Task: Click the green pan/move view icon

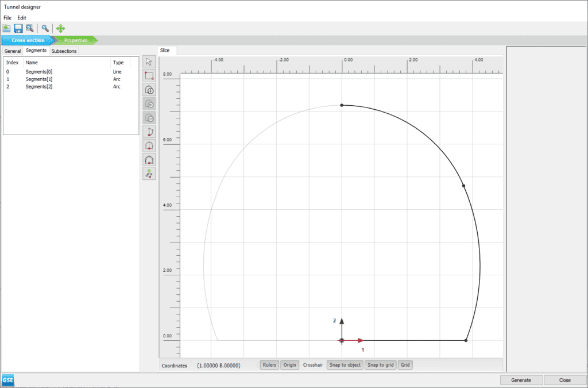Action: pyautogui.click(x=60, y=28)
